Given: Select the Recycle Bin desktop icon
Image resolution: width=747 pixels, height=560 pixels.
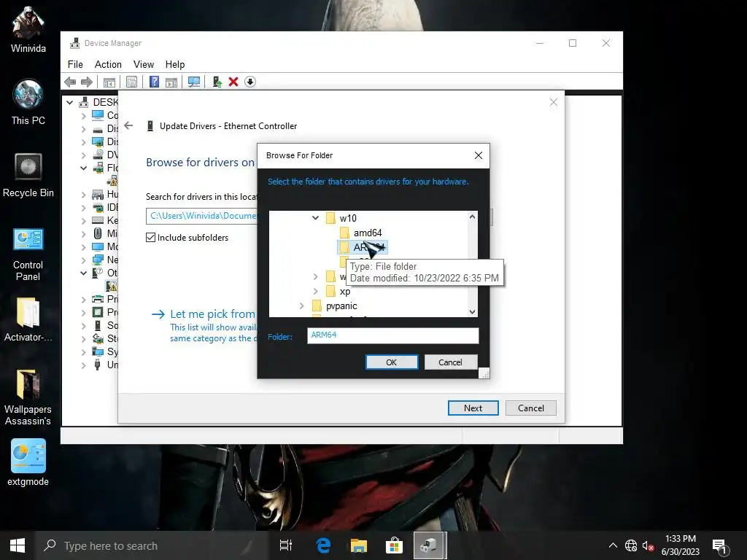Looking at the screenshot, I should (28, 175).
